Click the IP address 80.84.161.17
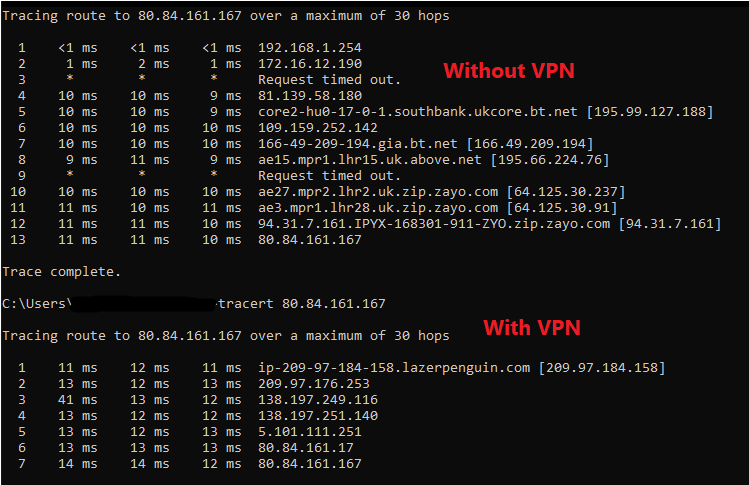The height and width of the screenshot is (485, 749). click(306, 448)
